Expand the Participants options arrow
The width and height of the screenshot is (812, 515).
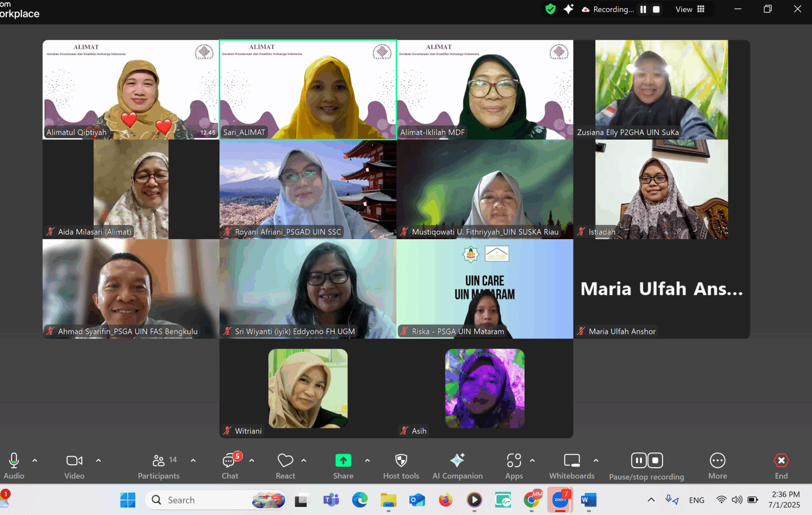(193, 460)
